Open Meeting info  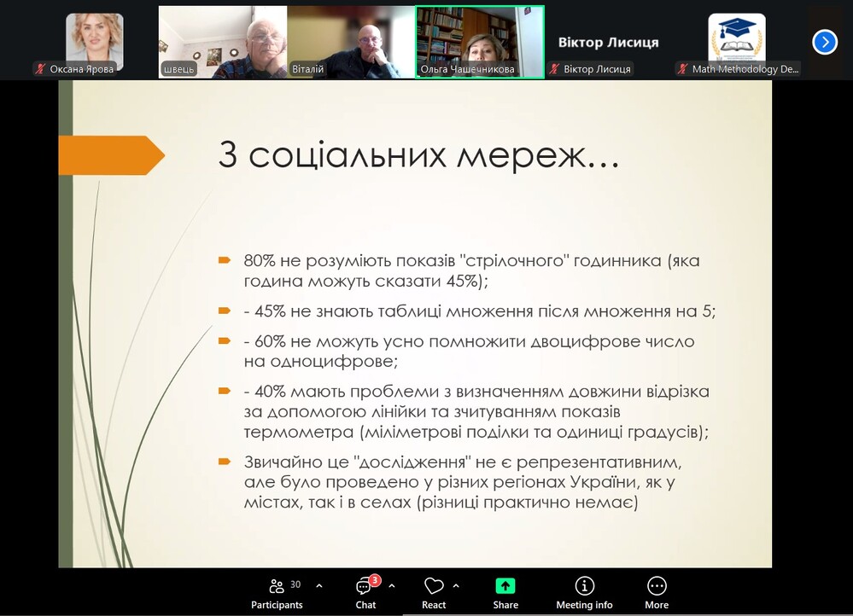[x=585, y=592]
